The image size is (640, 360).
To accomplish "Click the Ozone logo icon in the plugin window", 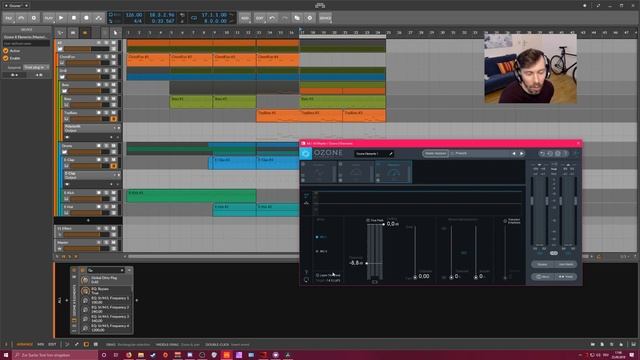I will pyautogui.click(x=306, y=153).
